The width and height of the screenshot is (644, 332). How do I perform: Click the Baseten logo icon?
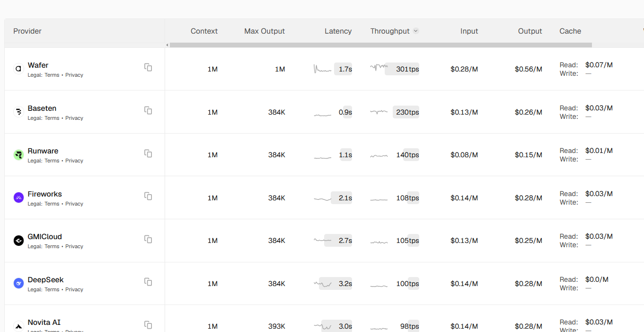pos(18,112)
